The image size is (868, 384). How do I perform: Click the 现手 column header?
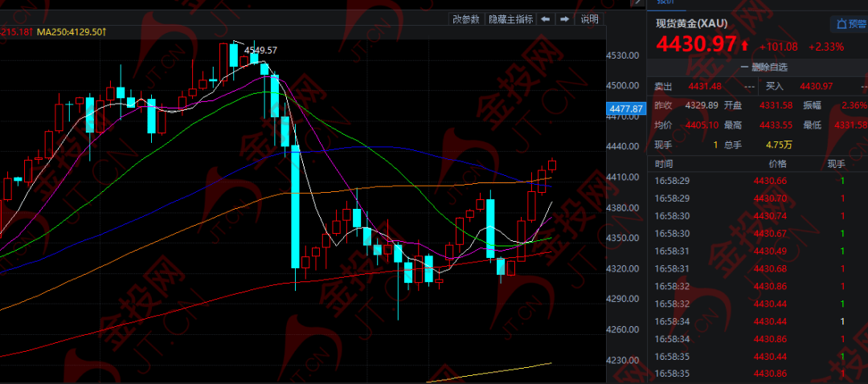[x=837, y=163]
